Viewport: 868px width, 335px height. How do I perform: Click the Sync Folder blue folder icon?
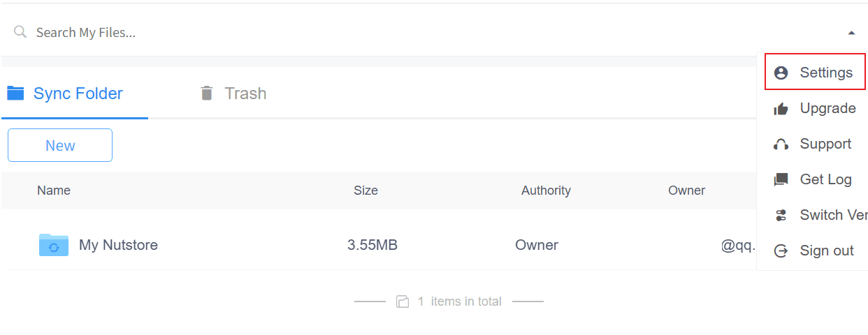15,93
